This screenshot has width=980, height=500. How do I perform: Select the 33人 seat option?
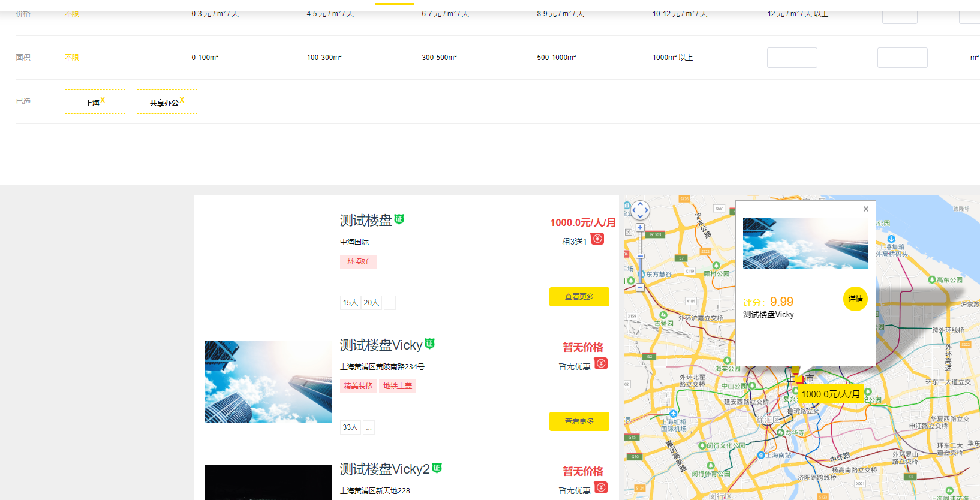tap(350, 427)
